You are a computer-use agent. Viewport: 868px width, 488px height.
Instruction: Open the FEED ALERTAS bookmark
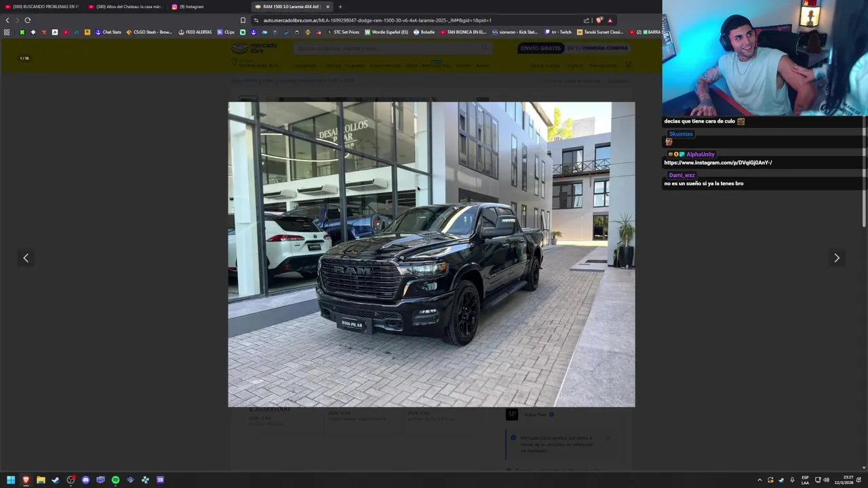point(195,32)
